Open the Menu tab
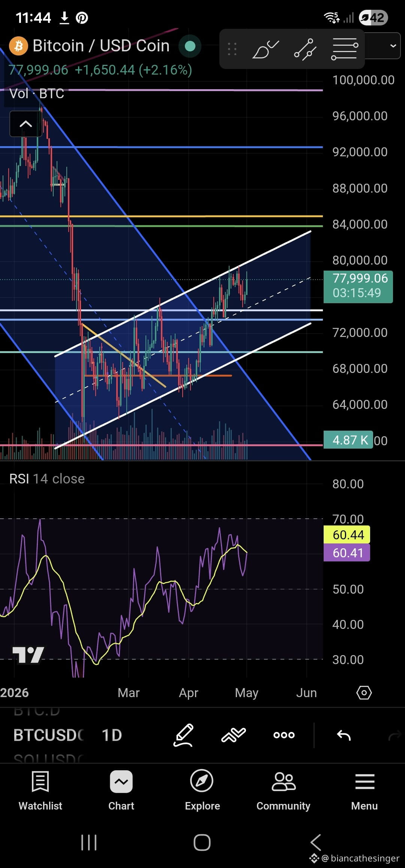This screenshot has height=868, width=405. click(x=364, y=791)
